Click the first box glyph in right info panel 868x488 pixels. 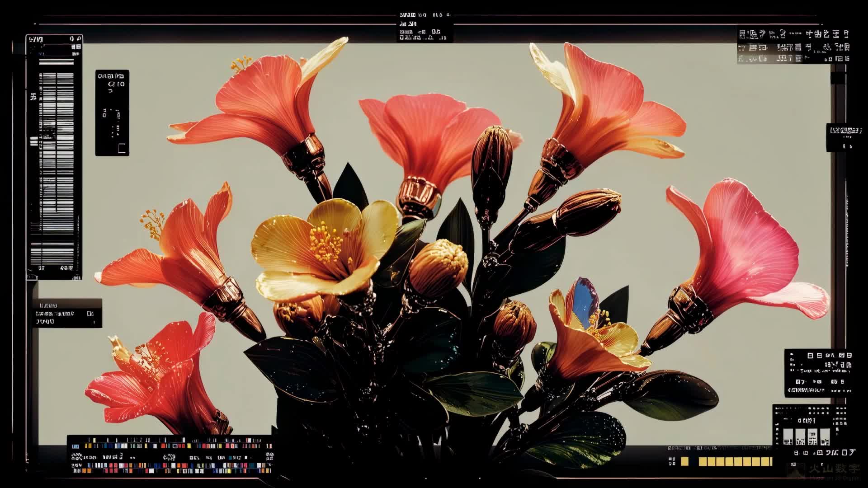810,356
